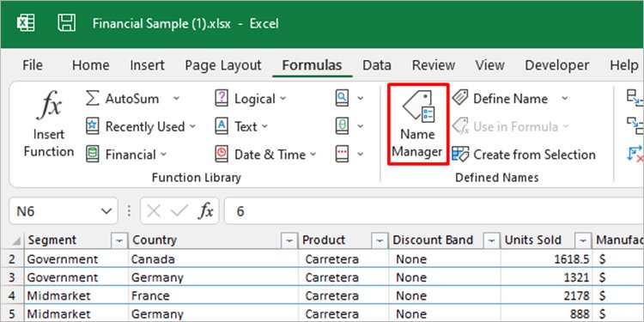The image size is (644, 322).
Task: Click the formula bar fx button
Action: pos(205,211)
